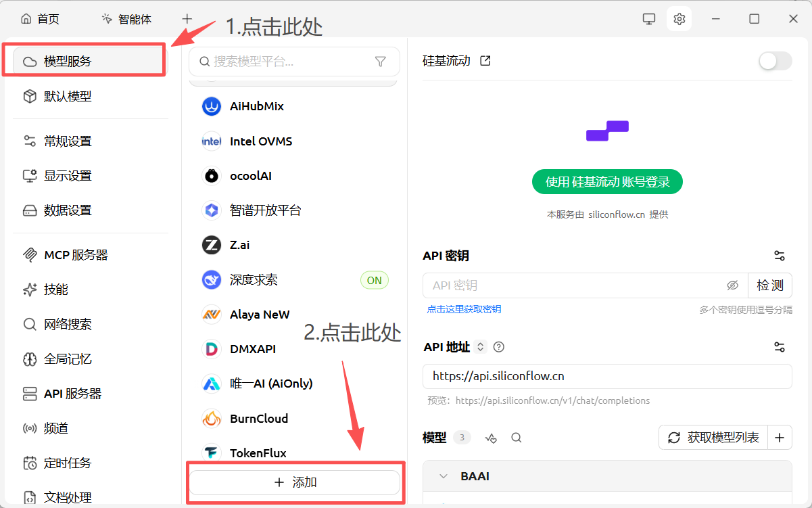Select the TokenFlux provider
Viewport: 812px width, 508px height.
coord(294,453)
